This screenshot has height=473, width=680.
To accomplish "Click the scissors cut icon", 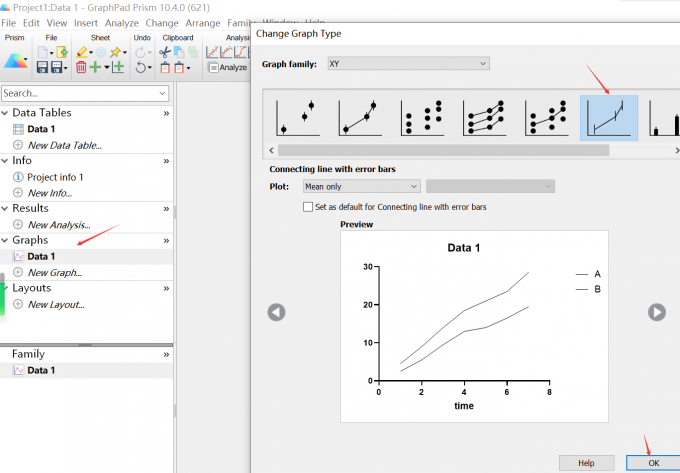I will 165,52.
